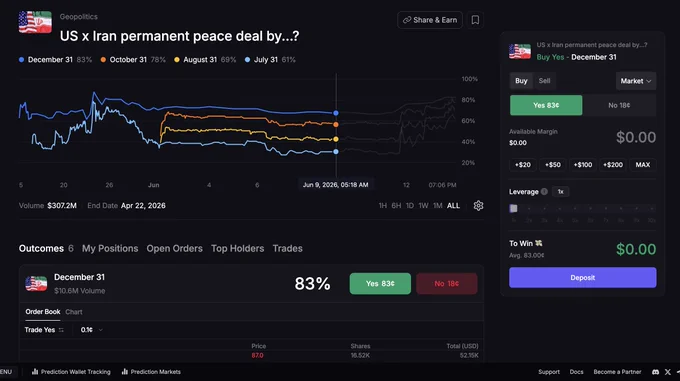
Task: Click the August 31 yellow chart data point
Action: coord(336,139)
